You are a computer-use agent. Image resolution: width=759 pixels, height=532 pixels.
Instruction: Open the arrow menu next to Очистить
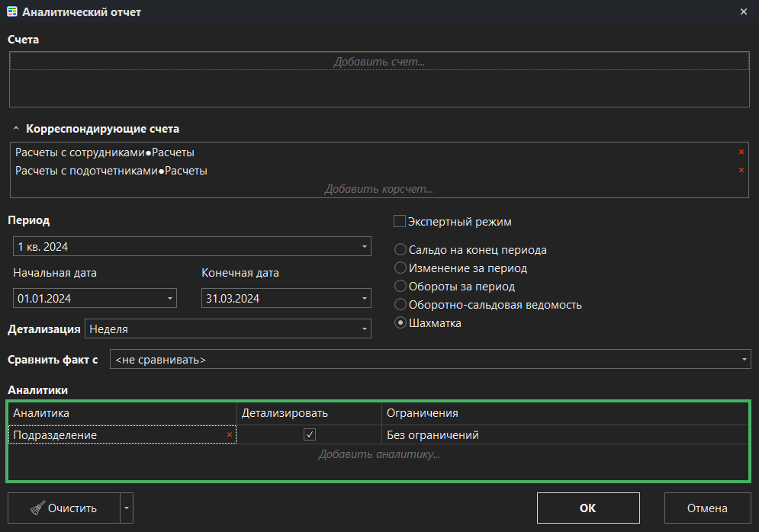(x=127, y=508)
